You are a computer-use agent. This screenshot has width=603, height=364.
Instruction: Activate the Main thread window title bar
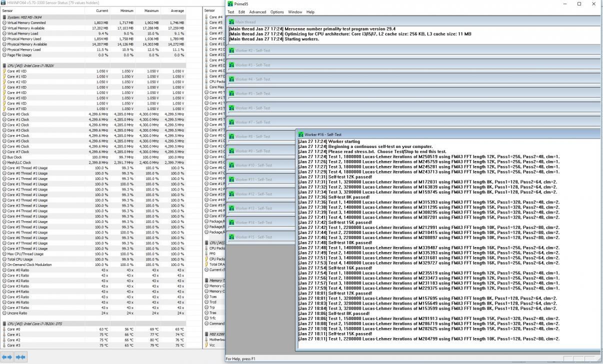414,22
